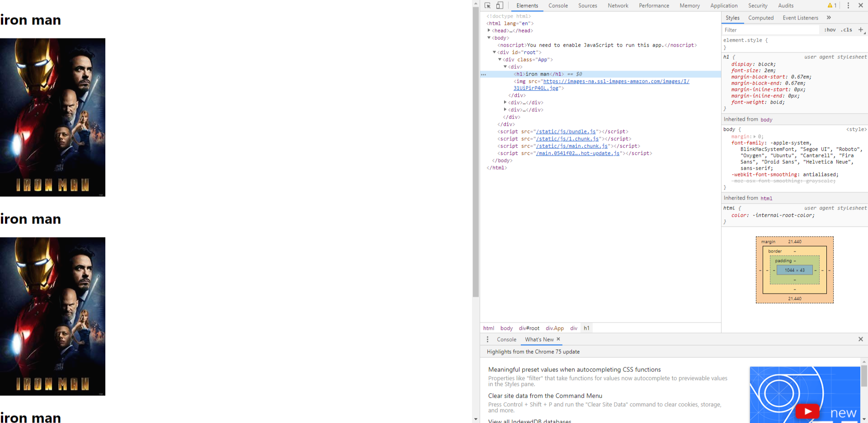Open DevTools customize three-dot menu
868x423 pixels.
coord(848,5)
